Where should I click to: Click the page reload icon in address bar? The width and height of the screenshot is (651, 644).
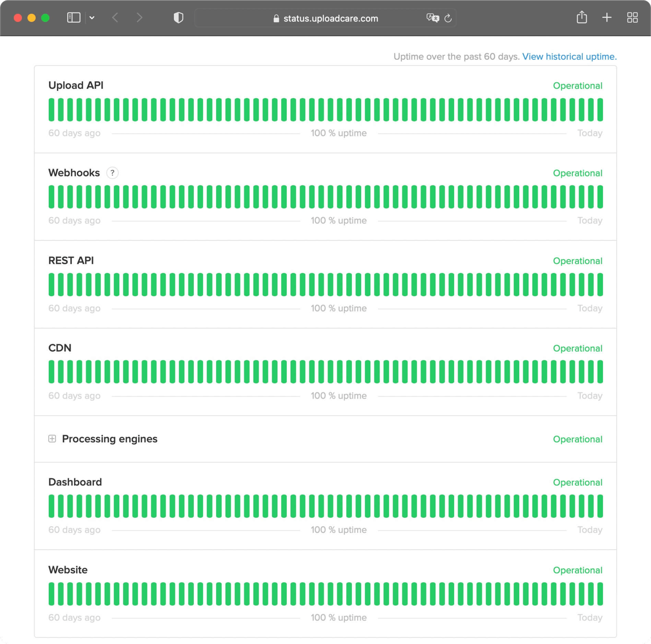click(447, 18)
